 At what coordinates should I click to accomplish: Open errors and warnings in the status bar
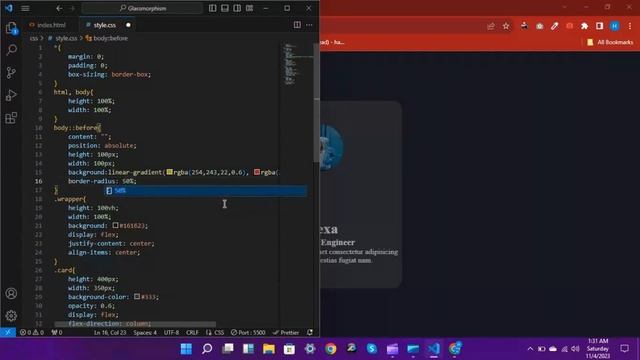coord(32,332)
